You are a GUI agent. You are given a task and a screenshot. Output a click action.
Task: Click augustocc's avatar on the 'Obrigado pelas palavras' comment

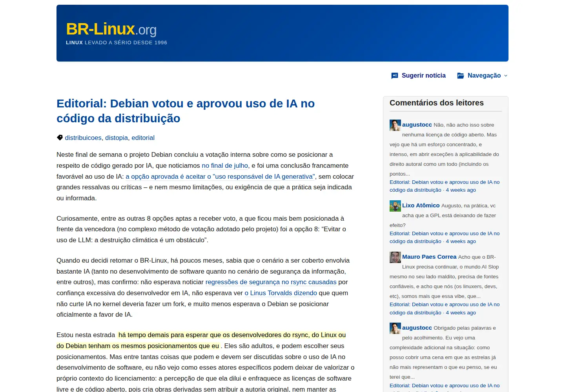pos(395,328)
